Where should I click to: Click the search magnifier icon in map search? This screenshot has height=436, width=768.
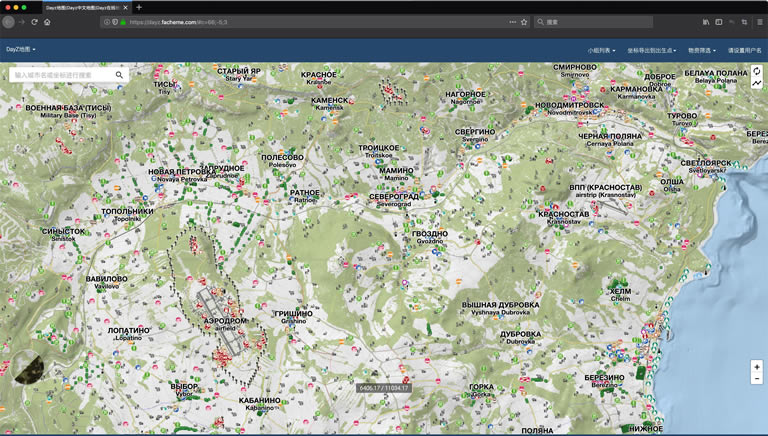[119, 75]
